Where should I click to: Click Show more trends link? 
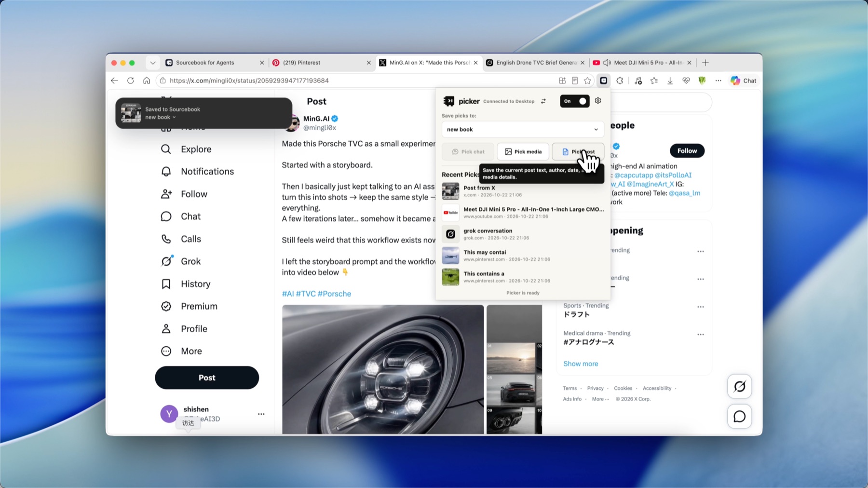click(x=581, y=364)
